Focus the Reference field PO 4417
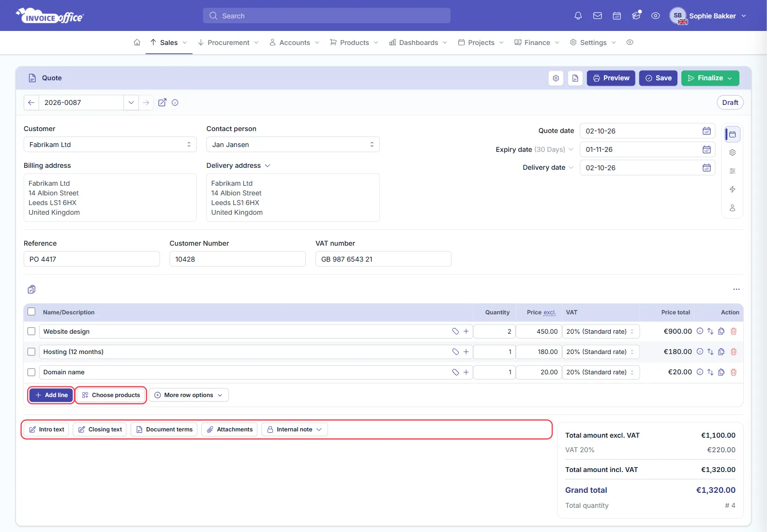The height and width of the screenshot is (532, 767). tap(91, 259)
